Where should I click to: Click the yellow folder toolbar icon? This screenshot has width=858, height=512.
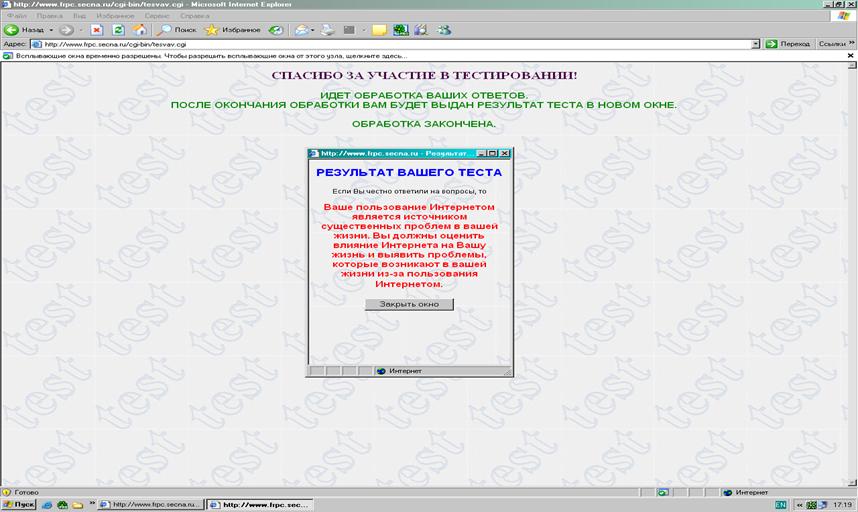[379, 30]
